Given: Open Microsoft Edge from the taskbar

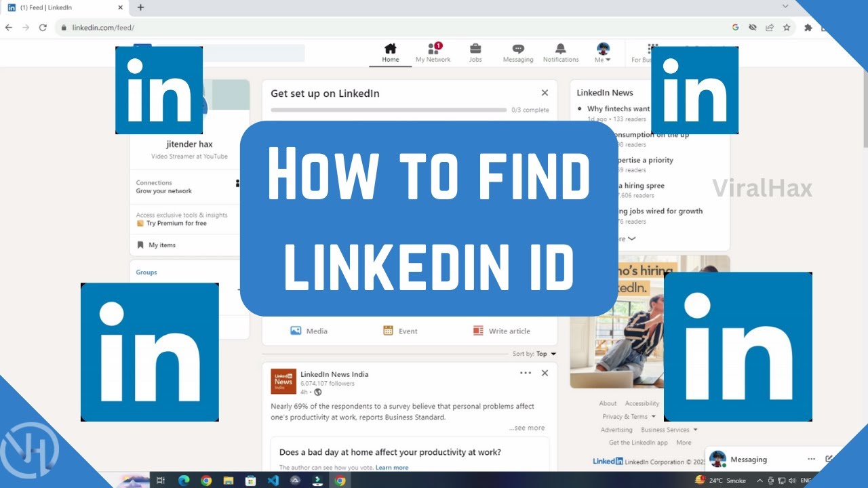Looking at the screenshot, I should (183, 481).
